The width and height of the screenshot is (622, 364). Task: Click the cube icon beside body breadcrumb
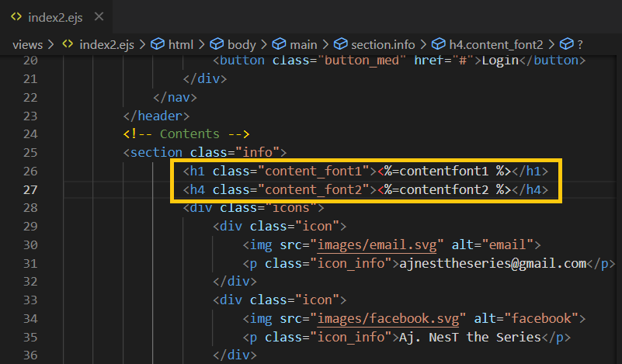click(x=217, y=44)
